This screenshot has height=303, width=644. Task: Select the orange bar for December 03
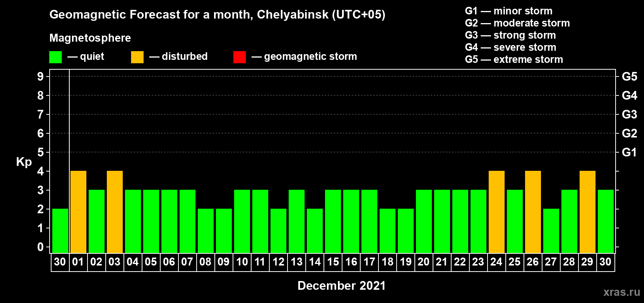pyautogui.click(x=115, y=212)
